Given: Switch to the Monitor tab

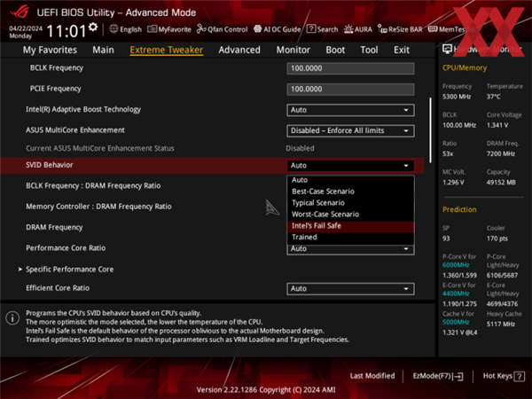Looking at the screenshot, I should click(293, 51).
